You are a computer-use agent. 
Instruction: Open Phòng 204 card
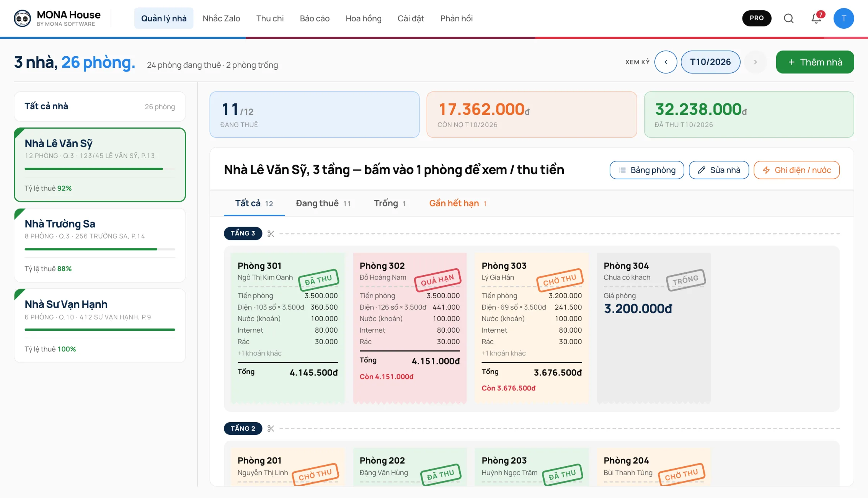[x=654, y=467]
